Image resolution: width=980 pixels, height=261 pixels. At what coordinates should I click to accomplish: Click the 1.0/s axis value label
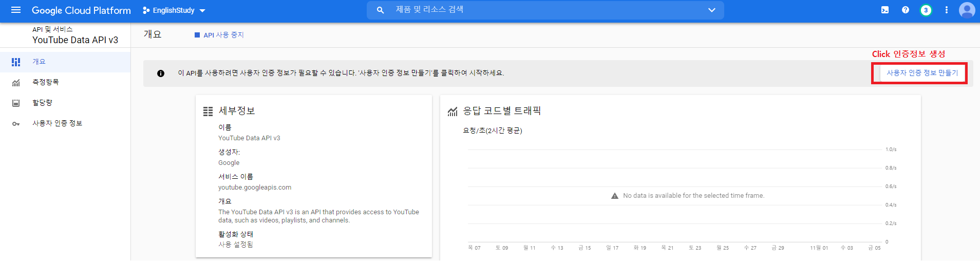point(891,150)
